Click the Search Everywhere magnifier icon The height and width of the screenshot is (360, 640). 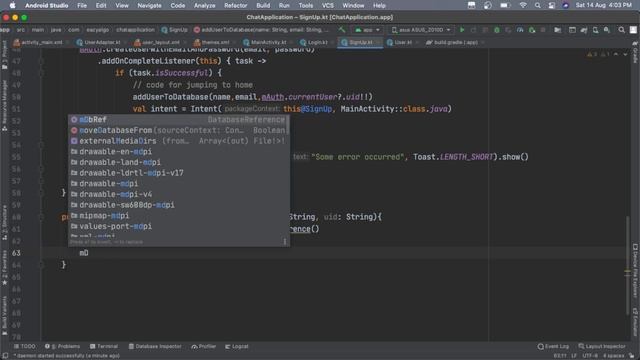pos(621,30)
